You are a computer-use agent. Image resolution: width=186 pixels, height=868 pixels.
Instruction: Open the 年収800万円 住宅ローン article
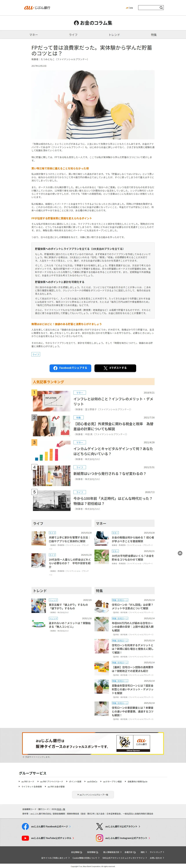pyautogui.click(x=133, y=627)
